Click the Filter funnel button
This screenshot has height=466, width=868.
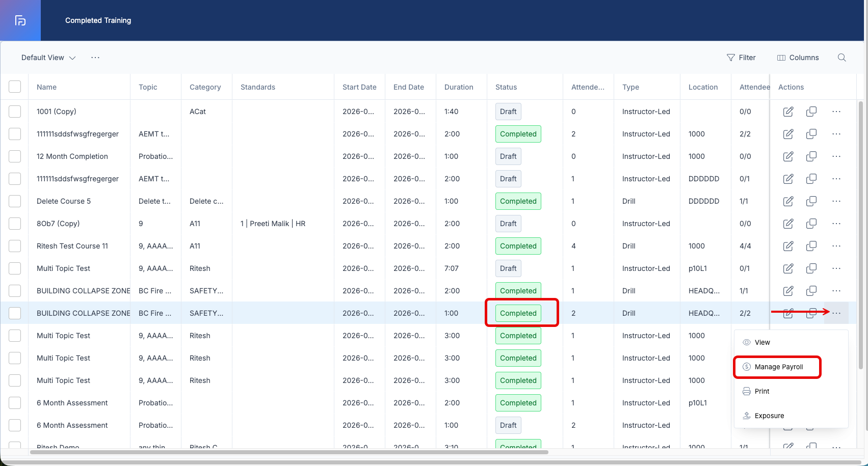[741, 58]
